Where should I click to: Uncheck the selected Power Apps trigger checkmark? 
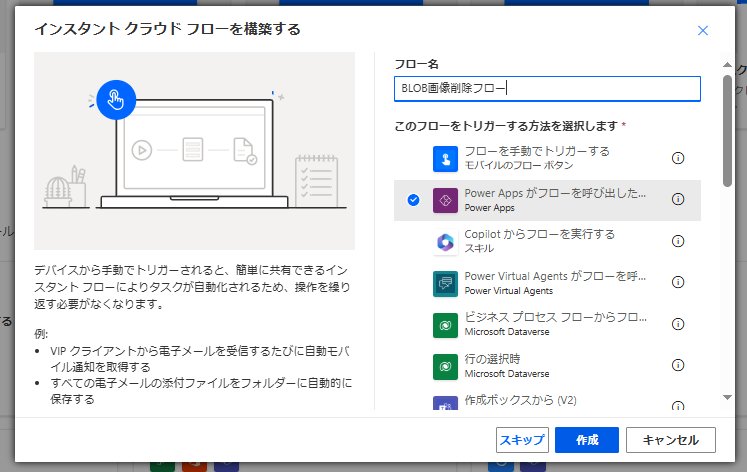click(414, 200)
